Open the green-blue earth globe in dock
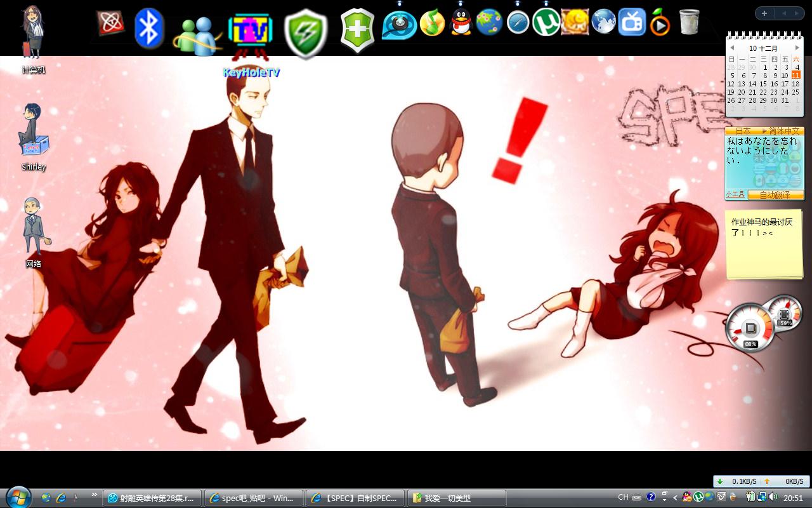 tap(489, 22)
